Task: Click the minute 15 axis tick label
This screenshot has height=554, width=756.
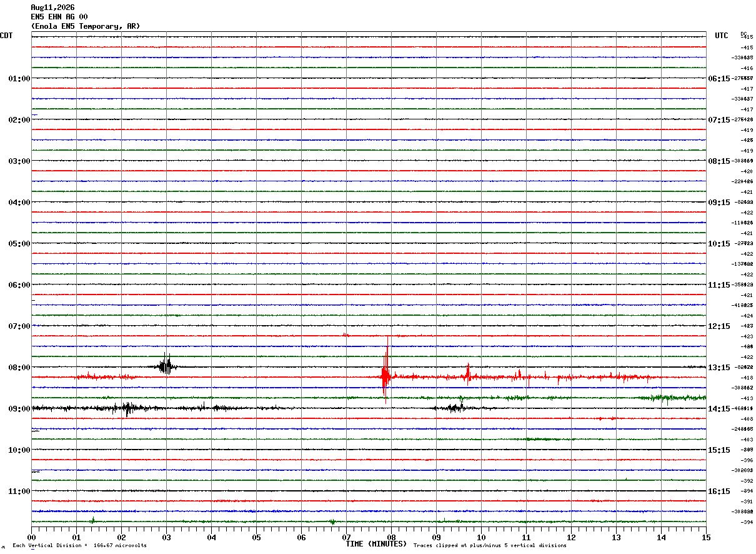Action: [x=706, y=537]
